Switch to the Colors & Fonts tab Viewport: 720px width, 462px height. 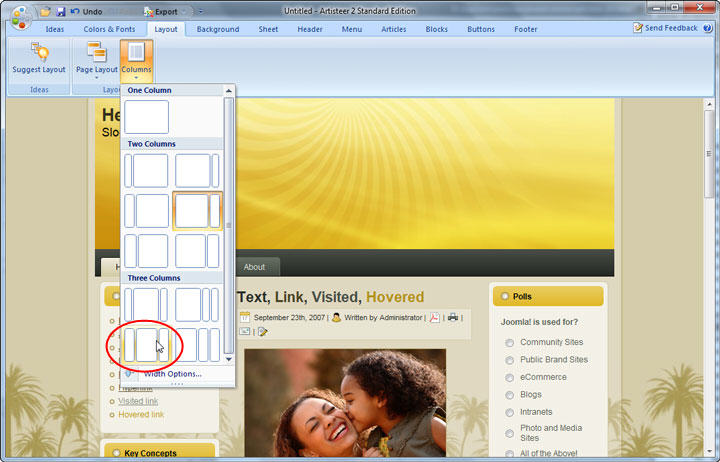[108, 29]
